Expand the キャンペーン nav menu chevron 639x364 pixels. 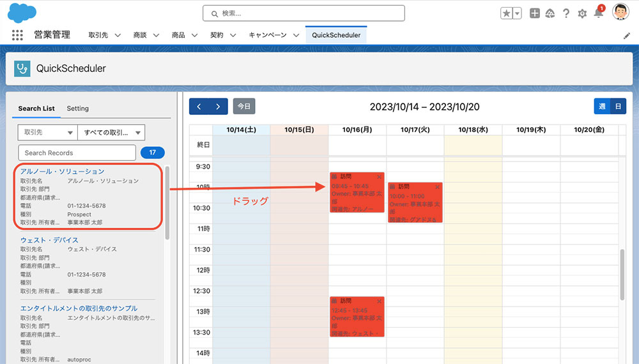pyautogui.click(x=296, y=35)
